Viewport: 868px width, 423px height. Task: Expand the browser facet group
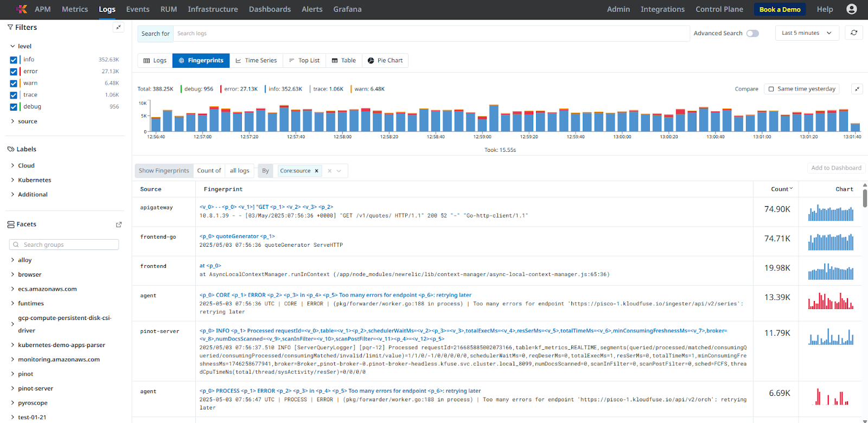click(12, 274)
